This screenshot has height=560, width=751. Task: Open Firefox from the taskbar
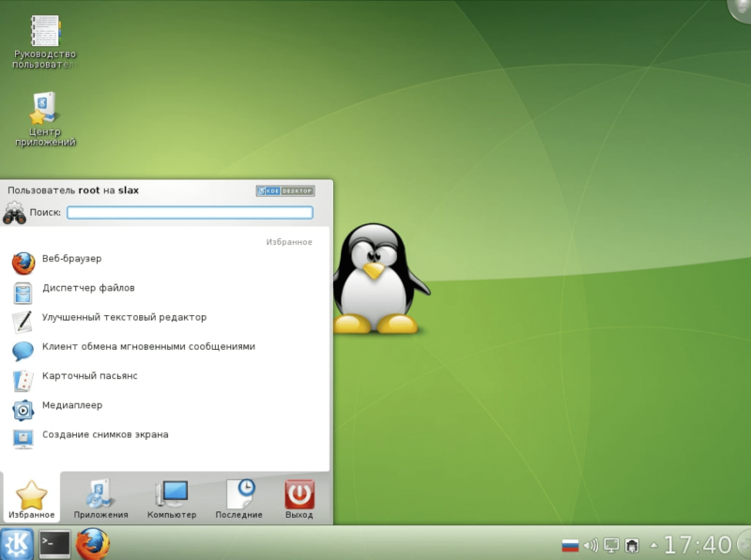(92, 544)
